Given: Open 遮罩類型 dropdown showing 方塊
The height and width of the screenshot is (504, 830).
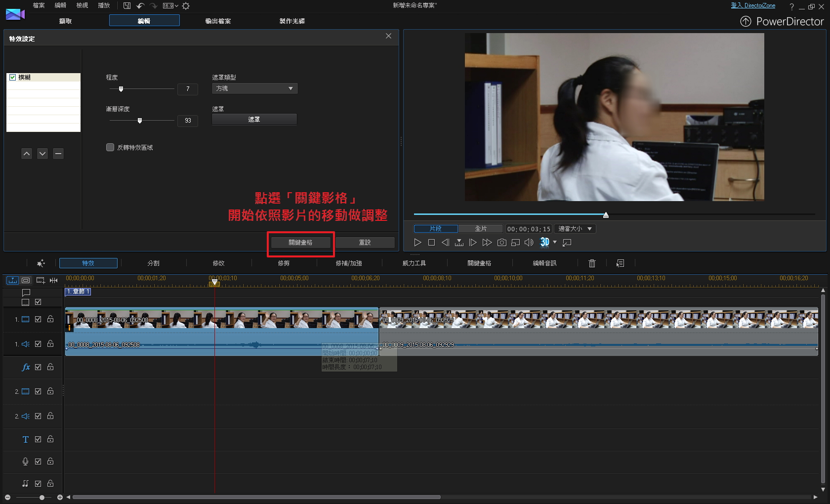Looking at the screenshot, I should point(254,88).
